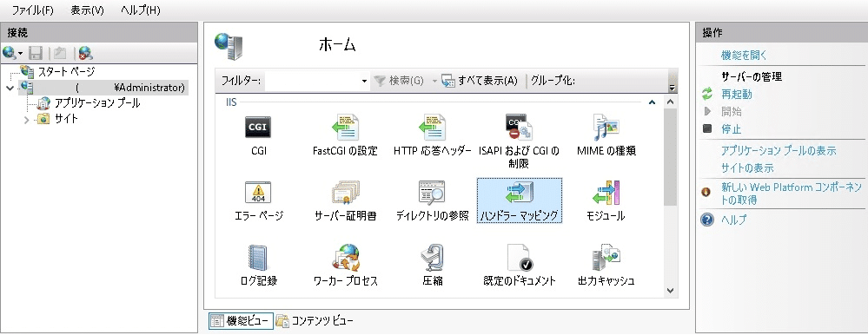Open the connect icon dropdown arrow
The width and height of the screenshot is (868, 335).
tap(21, 54)
